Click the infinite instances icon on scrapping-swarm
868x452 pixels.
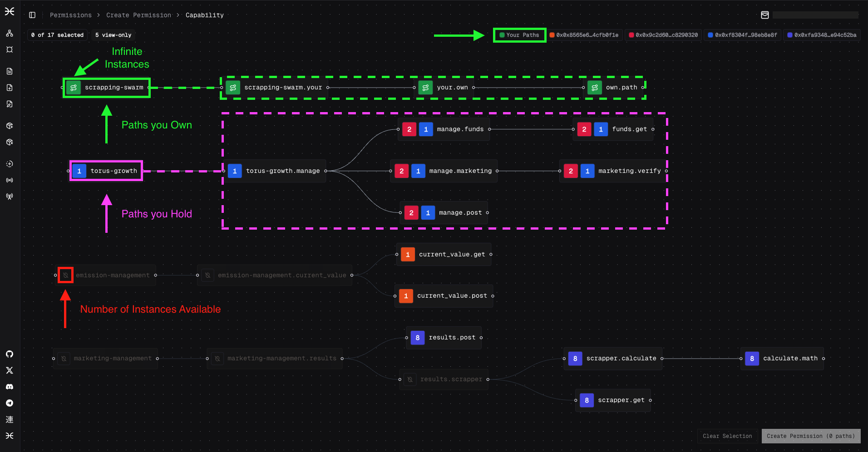pyautogui.click(x=73, y=88)
